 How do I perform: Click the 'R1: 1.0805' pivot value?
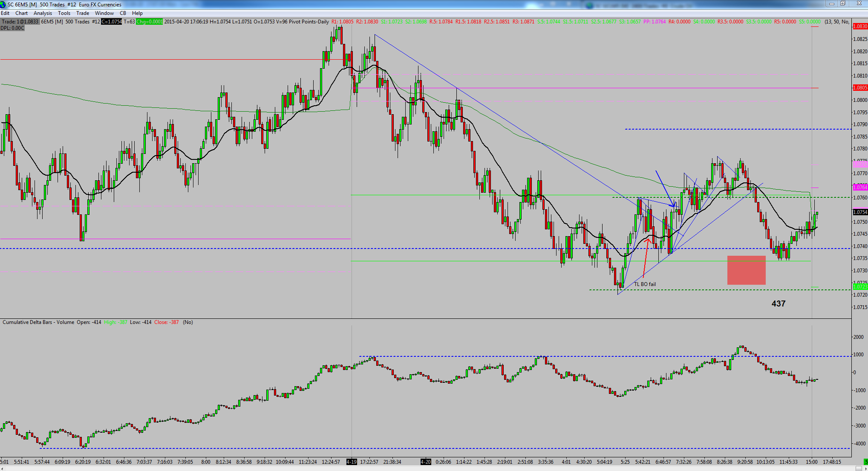pos(343,22)
